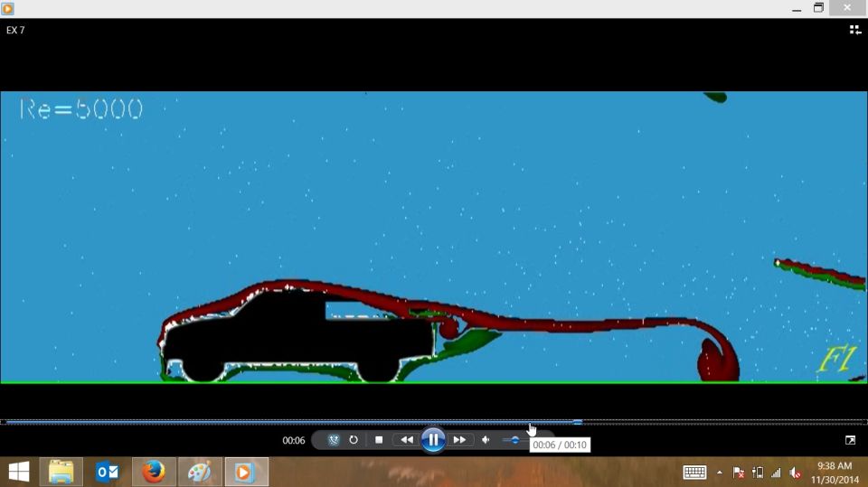Open Action Center flag icon
Viewport: 868px width, 487px height.
739,473
